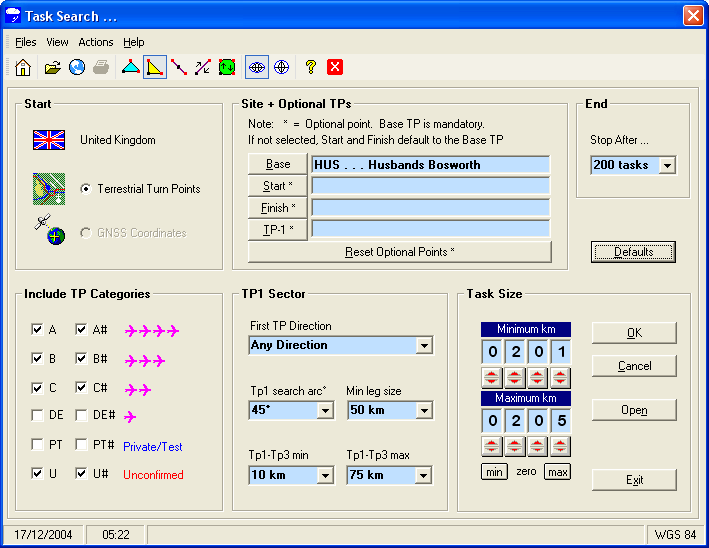709x548 pixels.
Task: Select the yellow right-triangle task icon
Action: [154, 68]
